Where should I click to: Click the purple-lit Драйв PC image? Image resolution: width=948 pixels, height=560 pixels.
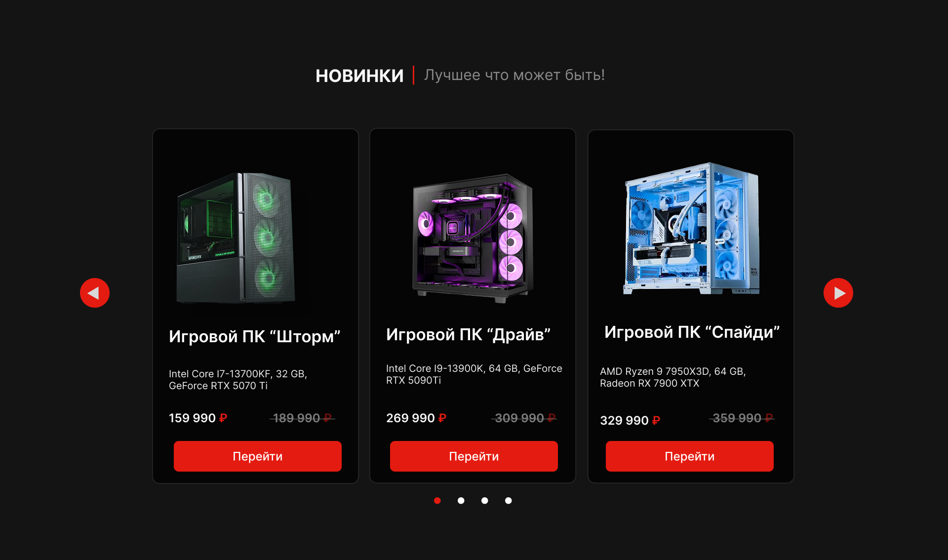473,238
